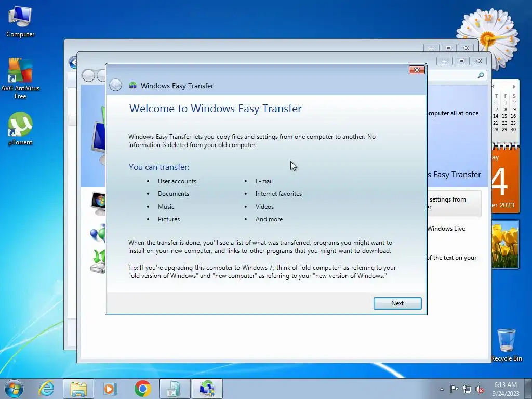The image size is (532, 399).
Task: Click the Back button of rearmost window
Action: [73, 62]
